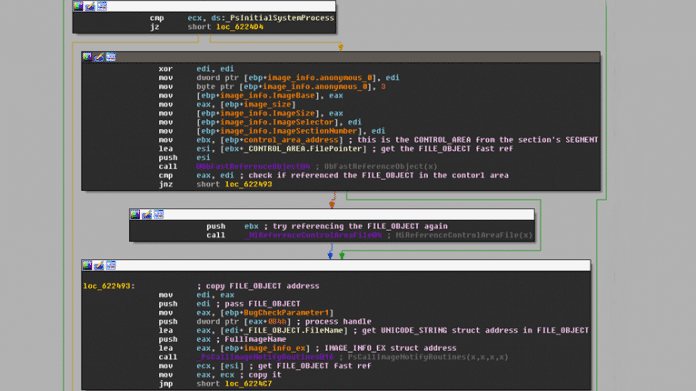
Task: Select the loc_622493: label at block start
Action: [109, 286]
